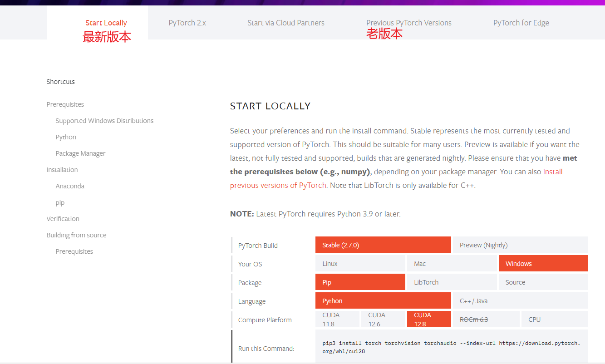Jump to the Python shortcut link
This screenshot has width=605, height=364.
click(x=66, y=137)
